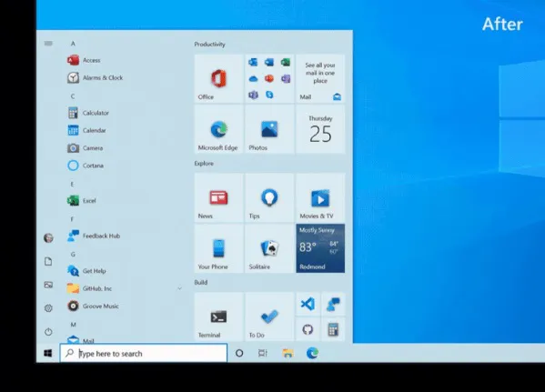This screenshot has width=545, height=392.
Task: Open Feedback Hub small tile in Build
Action: pos(333,304)
